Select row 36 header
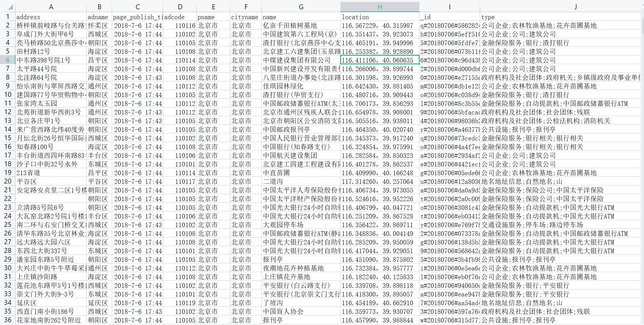The height and width of the screenshot is (325, 644). 8,320
